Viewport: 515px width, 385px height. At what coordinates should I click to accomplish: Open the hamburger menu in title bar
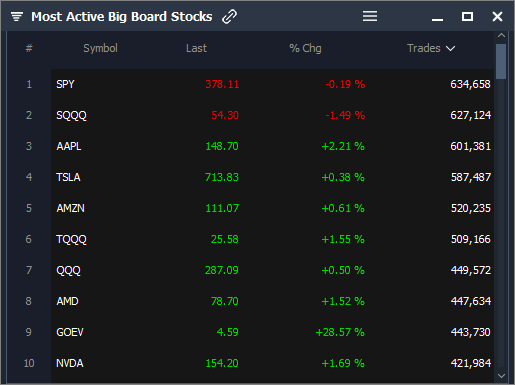tap(370, 16)
